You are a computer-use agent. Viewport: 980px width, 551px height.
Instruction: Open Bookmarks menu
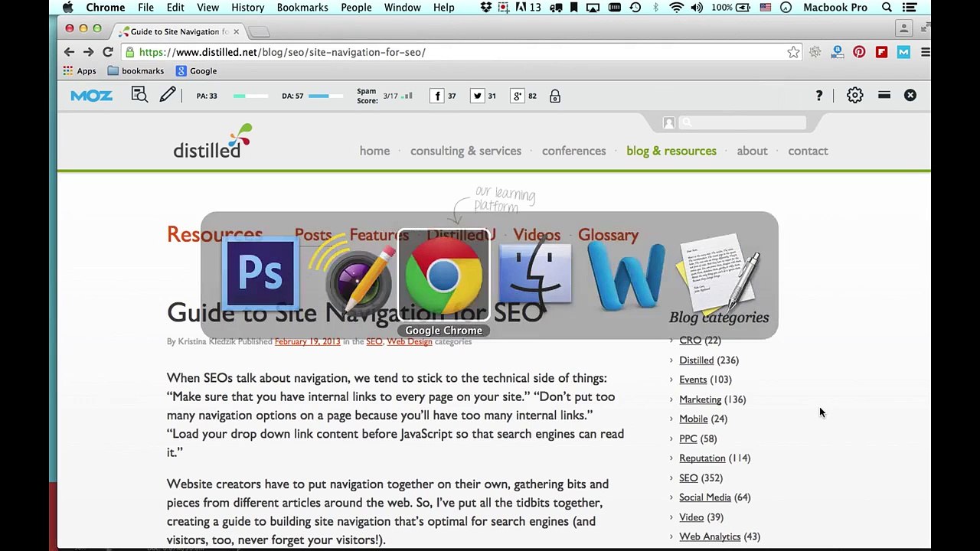(x=302, y=8)
